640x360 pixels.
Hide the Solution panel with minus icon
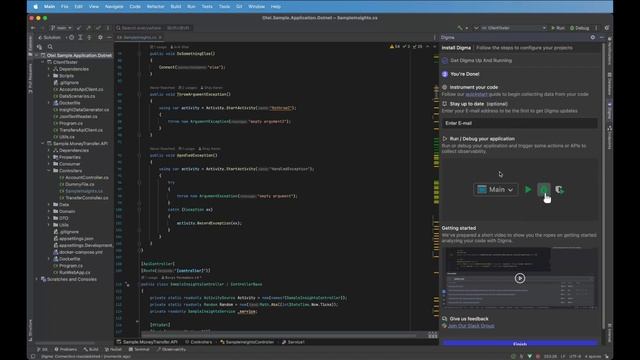point(109,37)
